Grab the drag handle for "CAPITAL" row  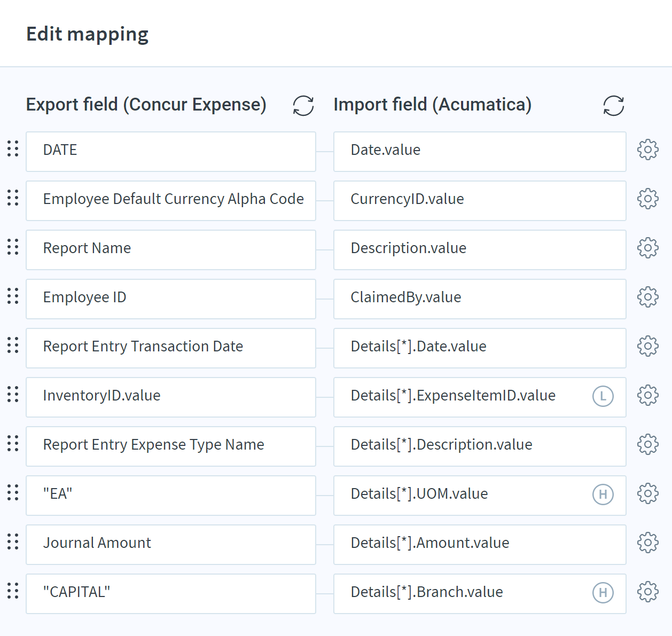tap(13, 591)
